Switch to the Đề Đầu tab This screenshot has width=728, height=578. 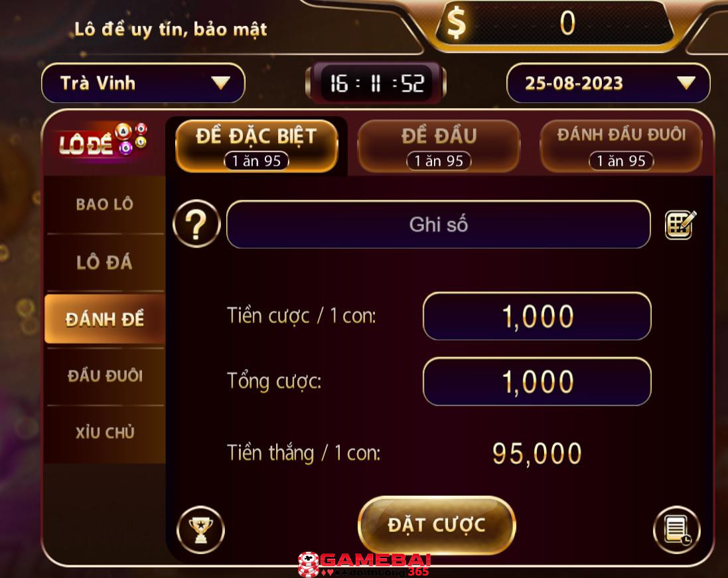(x=439, y=146)
